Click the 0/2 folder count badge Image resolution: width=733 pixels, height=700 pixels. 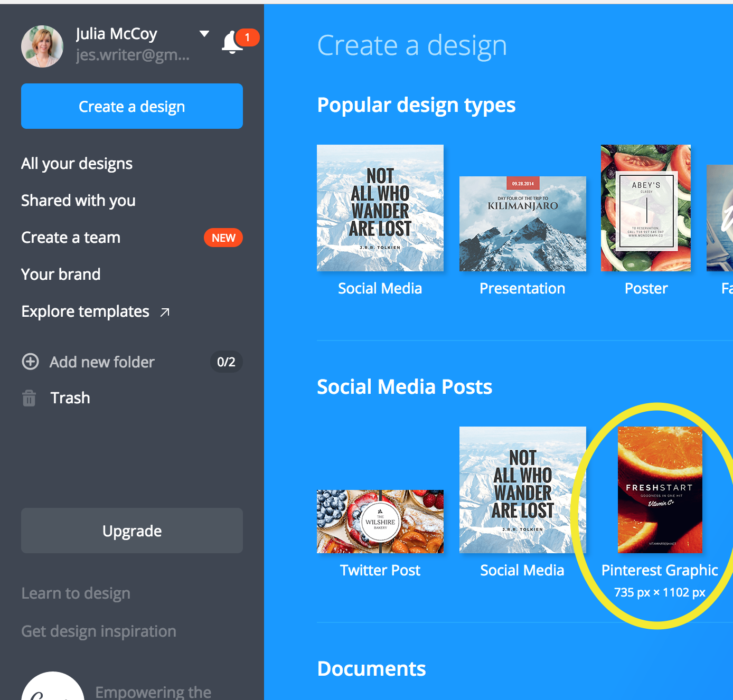click(226, 362)
